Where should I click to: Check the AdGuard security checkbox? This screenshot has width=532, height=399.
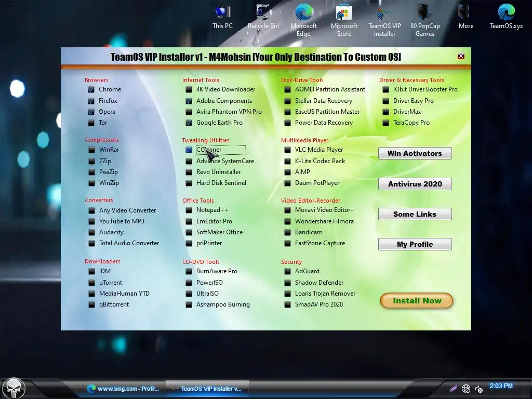287,271
